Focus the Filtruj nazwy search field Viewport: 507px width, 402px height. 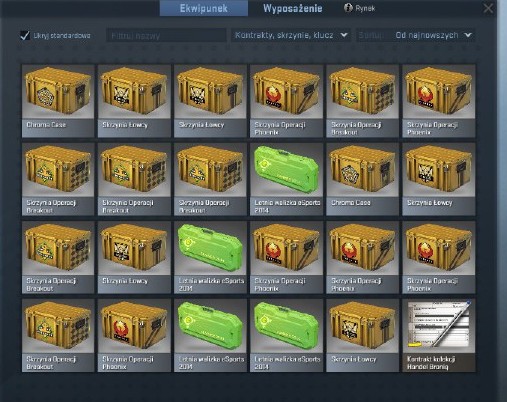pos(166,35)
